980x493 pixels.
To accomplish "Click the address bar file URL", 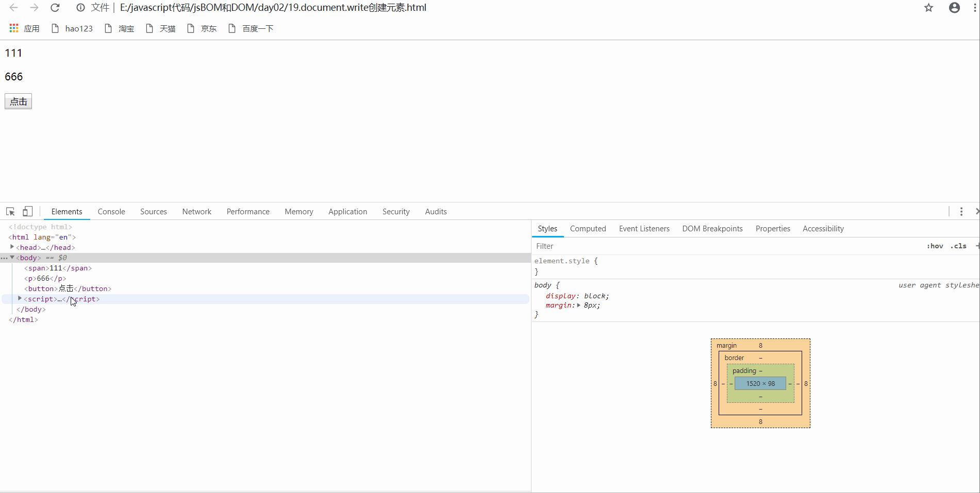I will point(273,8).
